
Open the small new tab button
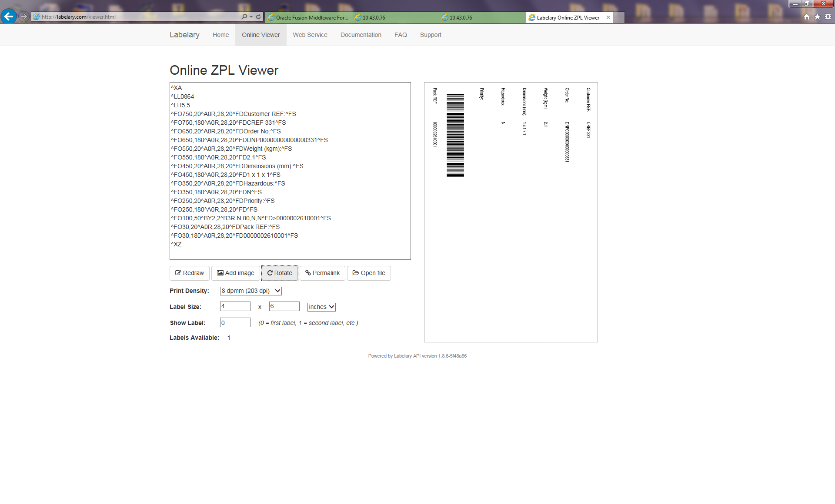point(619,17)
